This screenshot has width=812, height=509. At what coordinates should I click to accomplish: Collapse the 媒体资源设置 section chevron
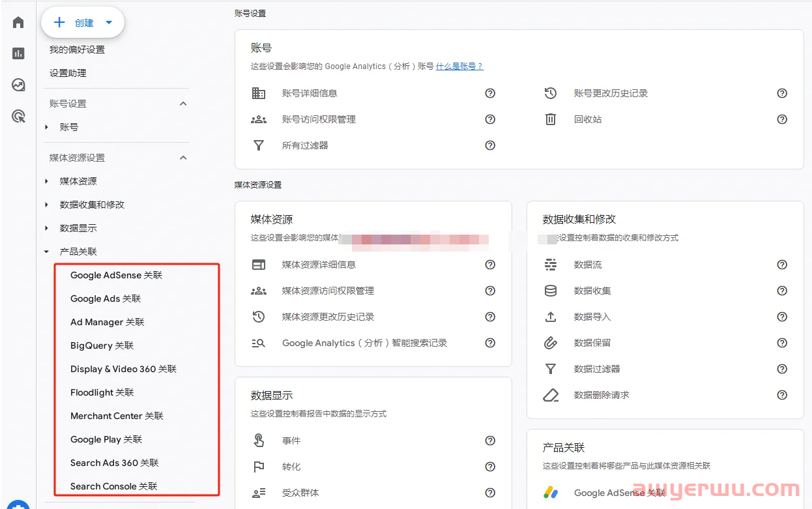183,158
